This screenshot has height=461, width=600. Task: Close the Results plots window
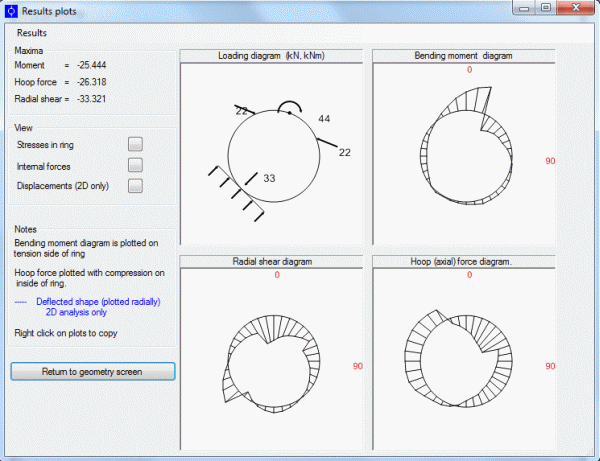(576, 8)
